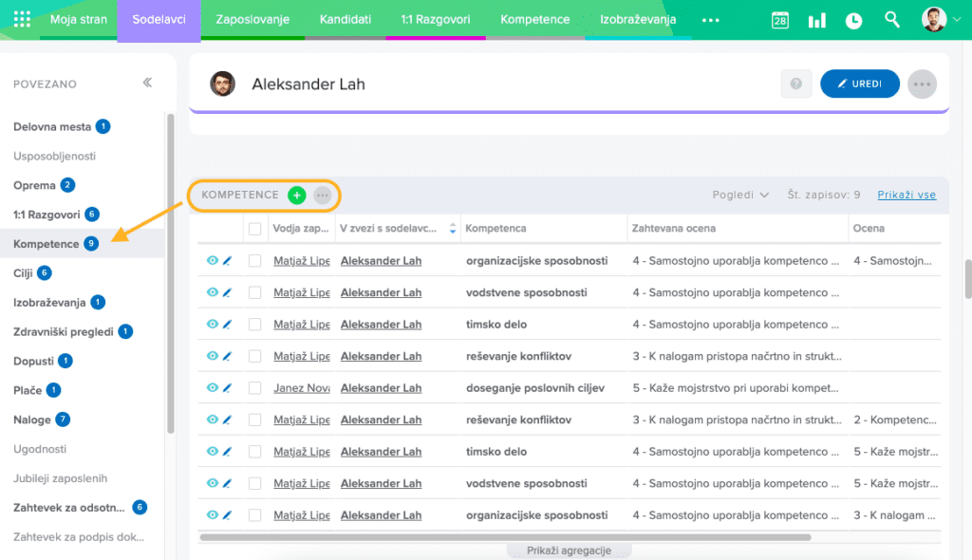Open the Izobraževanja tab in top bar

638,20
